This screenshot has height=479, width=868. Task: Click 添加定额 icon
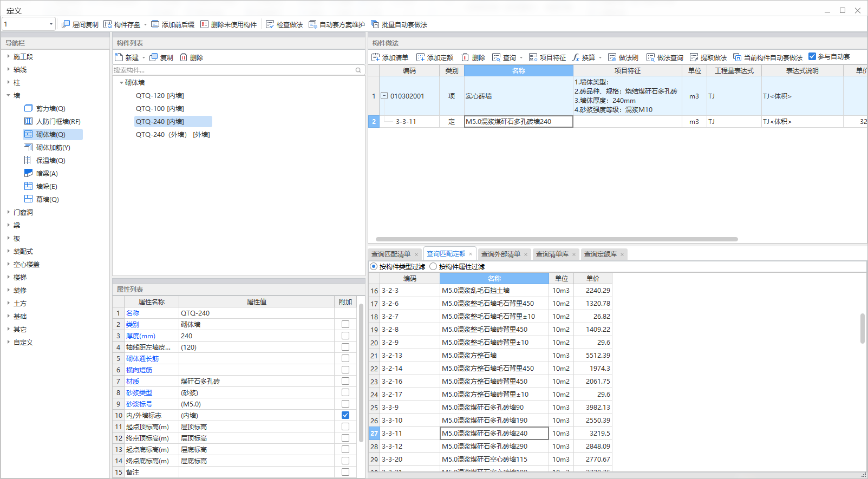420,57
